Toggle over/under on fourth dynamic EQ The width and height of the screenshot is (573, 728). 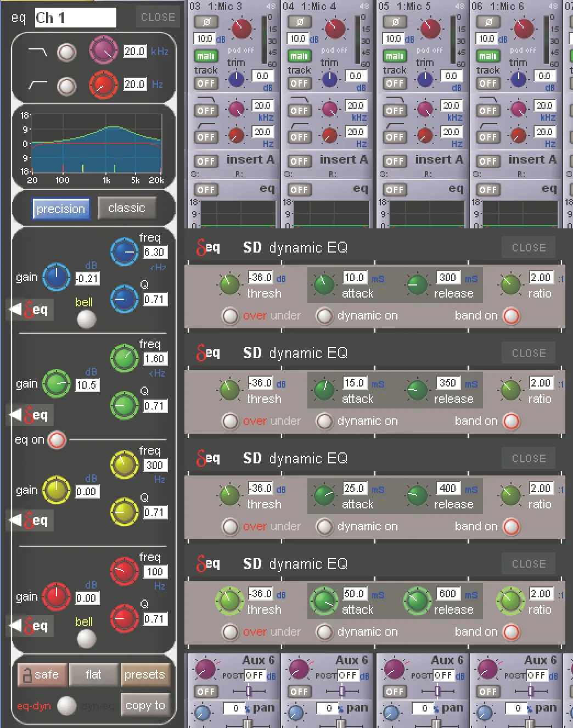(x=229, y=632)
